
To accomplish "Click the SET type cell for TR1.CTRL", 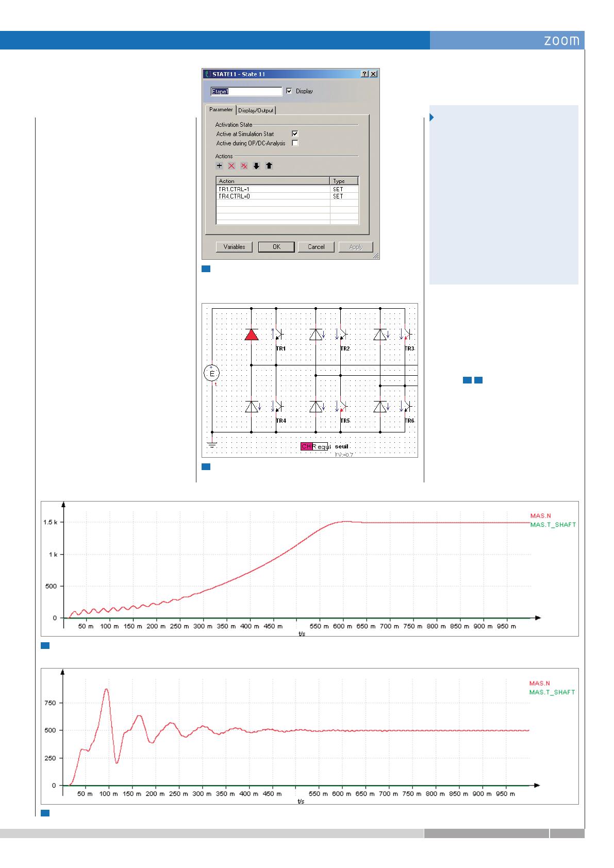I will click(x=344, y=189).
